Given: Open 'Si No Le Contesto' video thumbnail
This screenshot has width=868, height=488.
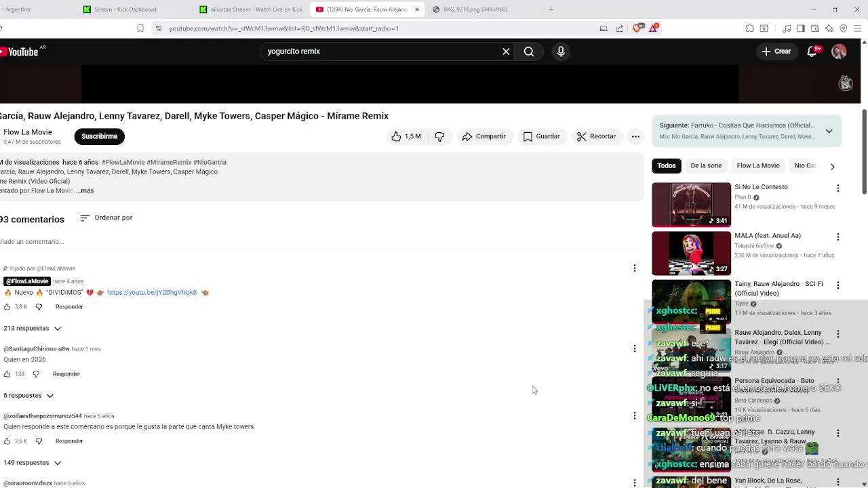Looking at the screenshot, I should [x=692, y=205].
